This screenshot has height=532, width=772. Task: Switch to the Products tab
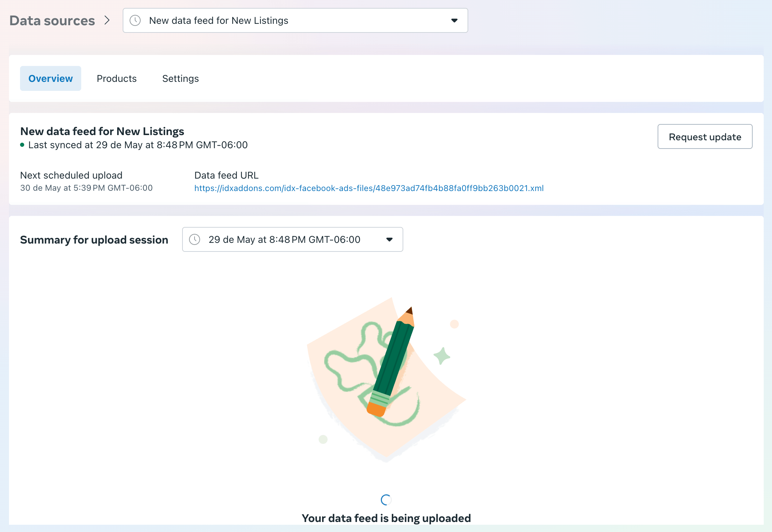point(116,78)
